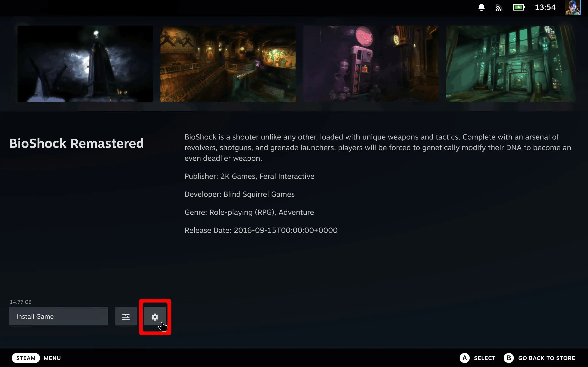Click the SELECT label in footer
Image resolution: width=588 pixels, height=367 pixels.
pyautogui.click(x=485, y=358)
